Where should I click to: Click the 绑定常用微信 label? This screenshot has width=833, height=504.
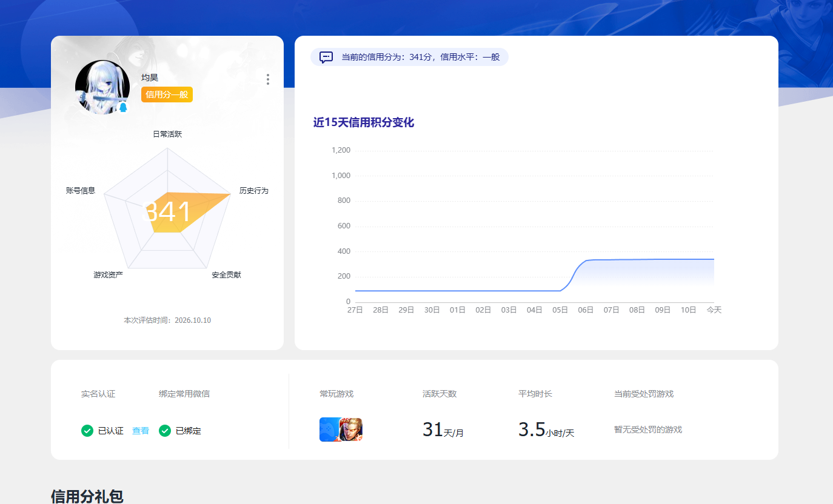click(184, 394)
